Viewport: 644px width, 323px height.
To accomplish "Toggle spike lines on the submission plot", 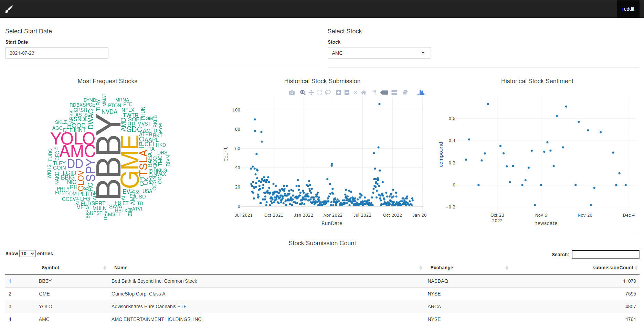I will [x=374, y=93].
